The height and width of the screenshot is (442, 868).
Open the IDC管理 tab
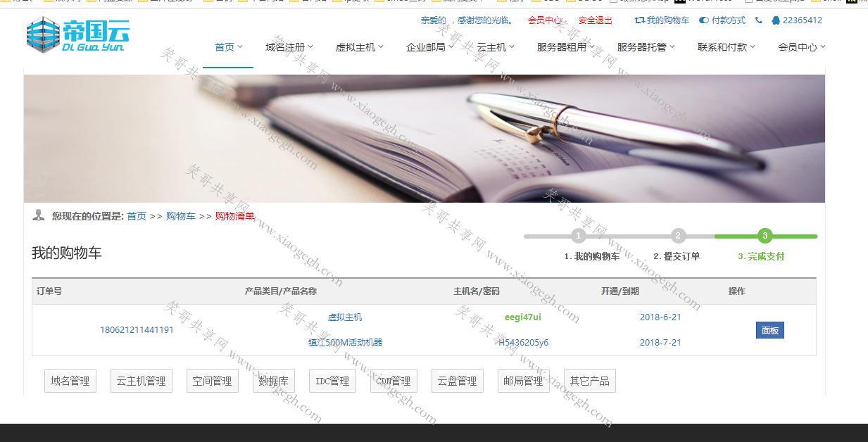click(x=332, y=381)
